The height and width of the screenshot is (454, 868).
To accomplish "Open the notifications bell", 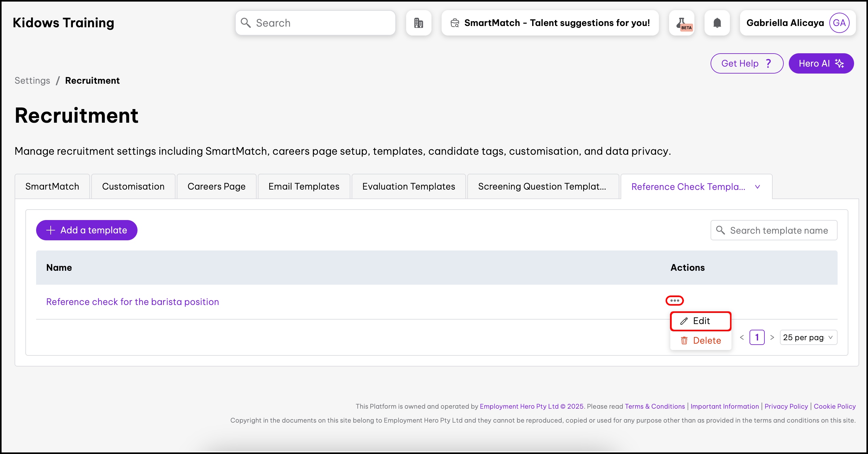I will coord(717,23).
